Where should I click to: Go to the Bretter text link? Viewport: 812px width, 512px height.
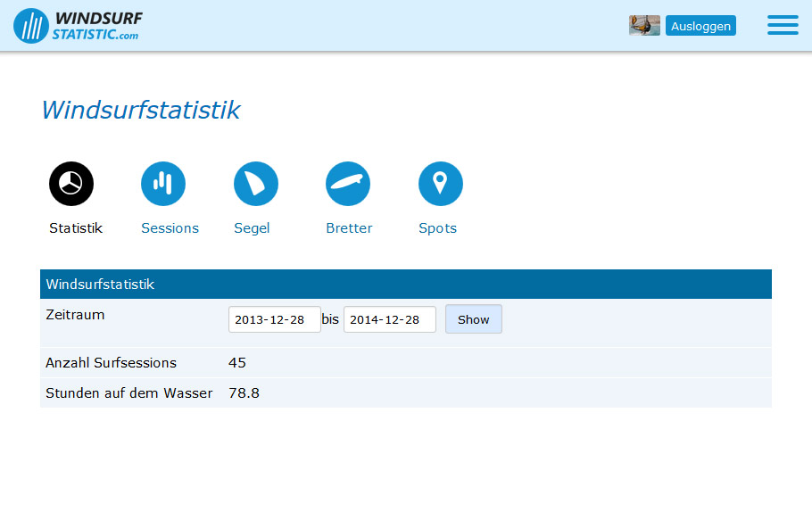(x=349, y=228)
